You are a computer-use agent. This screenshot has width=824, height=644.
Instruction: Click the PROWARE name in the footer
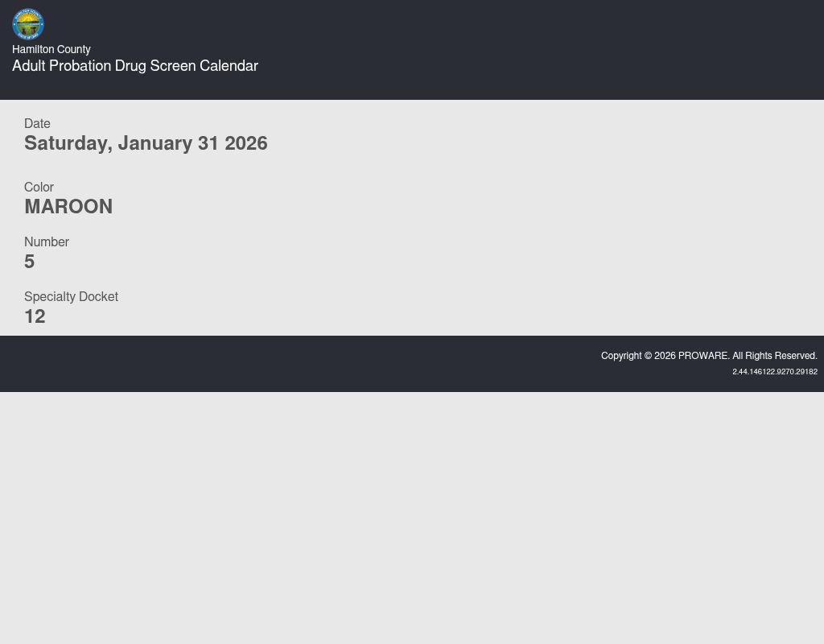pyautogui.click(x=702, y=356)
